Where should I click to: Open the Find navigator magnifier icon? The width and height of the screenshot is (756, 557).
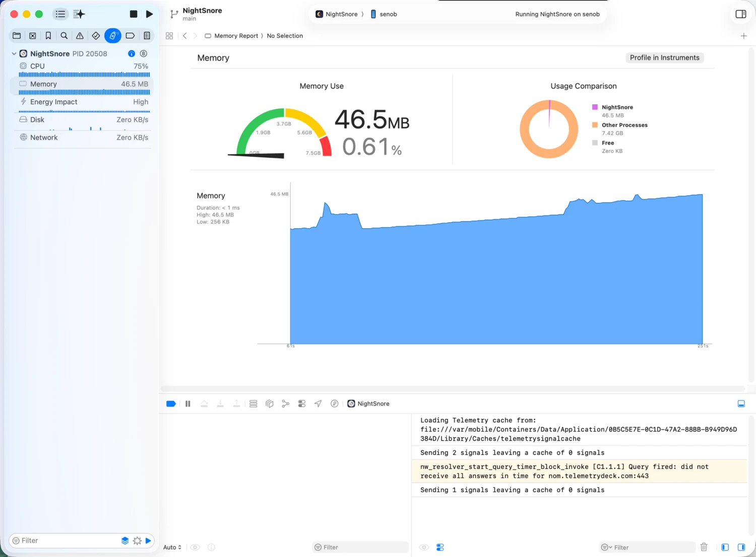(64, 36)
